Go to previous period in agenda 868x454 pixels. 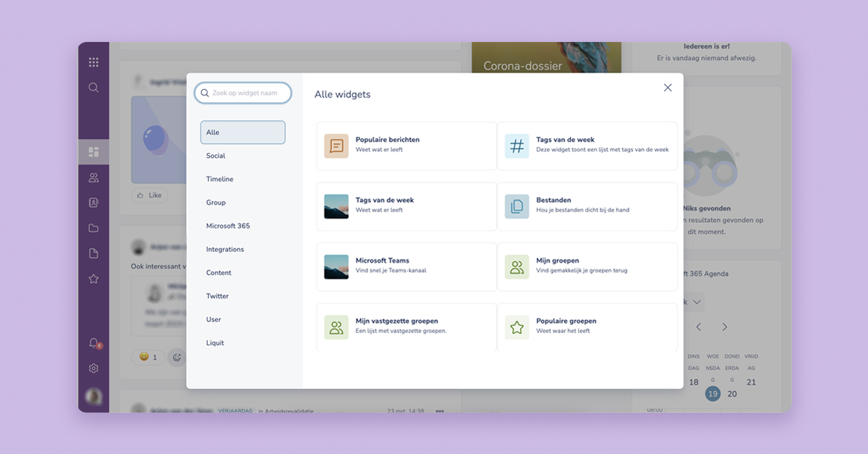(699, 327)
